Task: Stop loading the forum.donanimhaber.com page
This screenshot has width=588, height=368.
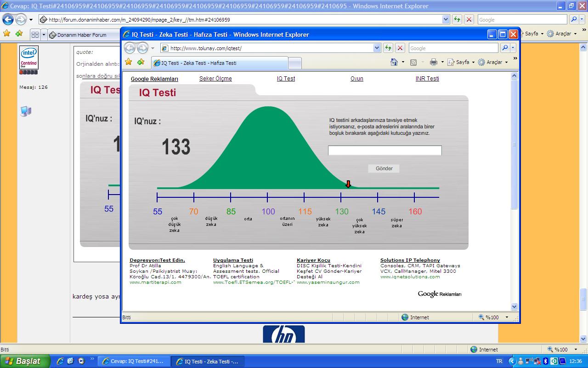Action: [469, 20]
